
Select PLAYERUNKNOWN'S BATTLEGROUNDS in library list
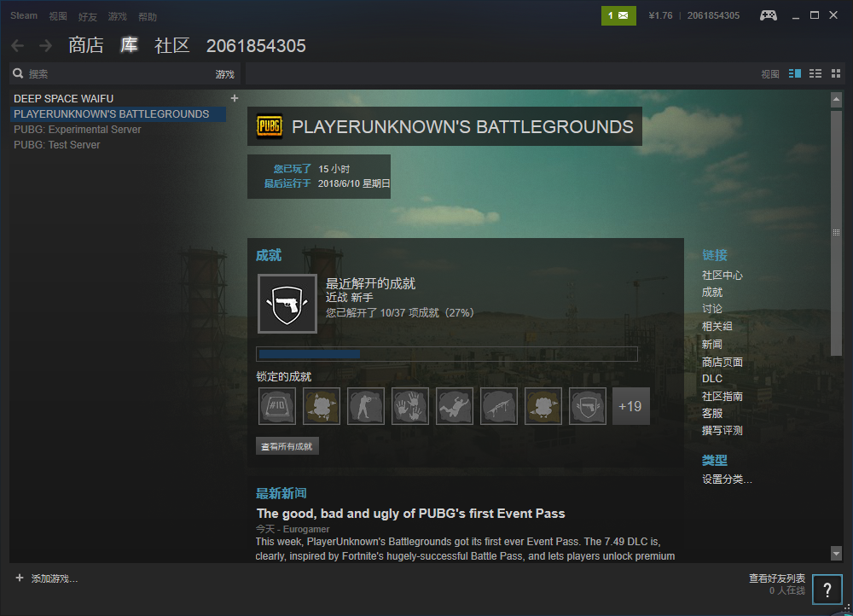(x=118, y=114)
